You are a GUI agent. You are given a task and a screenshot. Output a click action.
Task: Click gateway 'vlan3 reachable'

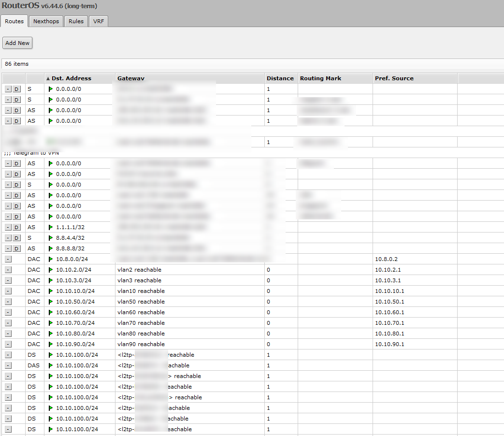coord(139,280)
